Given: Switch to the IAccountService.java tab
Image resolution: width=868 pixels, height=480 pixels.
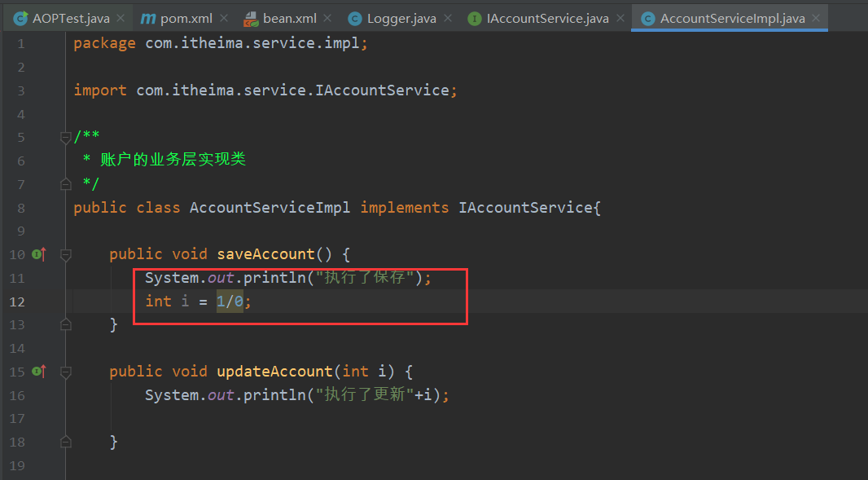Looking at the screenshot, I should point(547,18).
